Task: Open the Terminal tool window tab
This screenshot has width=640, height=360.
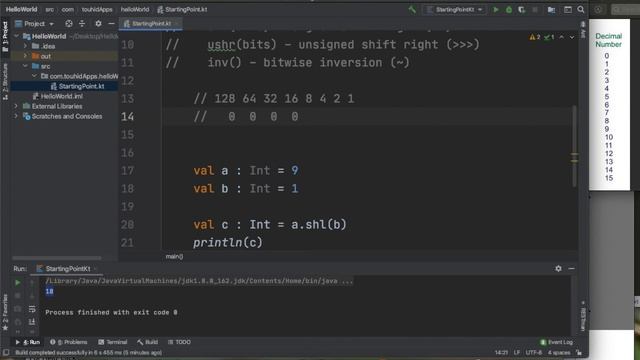Action: point(113,342)
